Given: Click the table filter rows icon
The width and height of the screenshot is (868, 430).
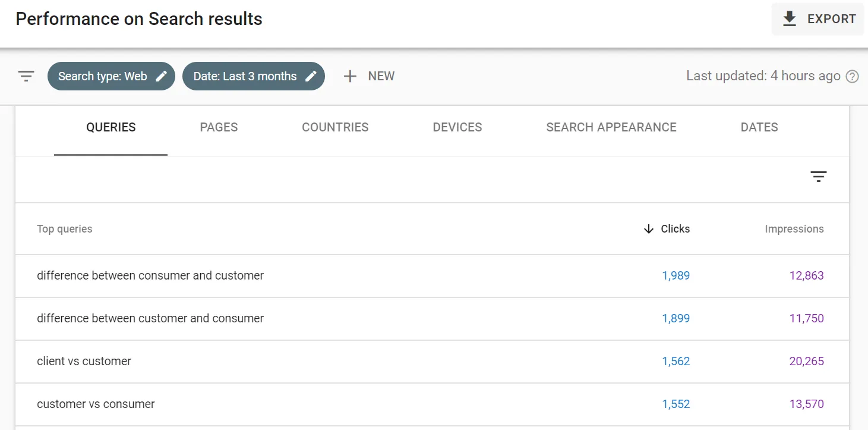Looking at the screenshot, I should (x=818, y=177).
